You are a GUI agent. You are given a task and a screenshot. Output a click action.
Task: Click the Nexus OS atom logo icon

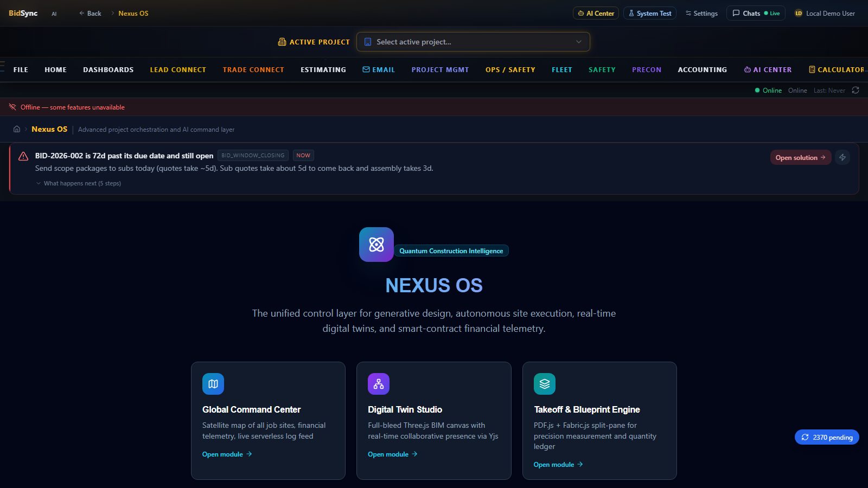click(376, 245)
